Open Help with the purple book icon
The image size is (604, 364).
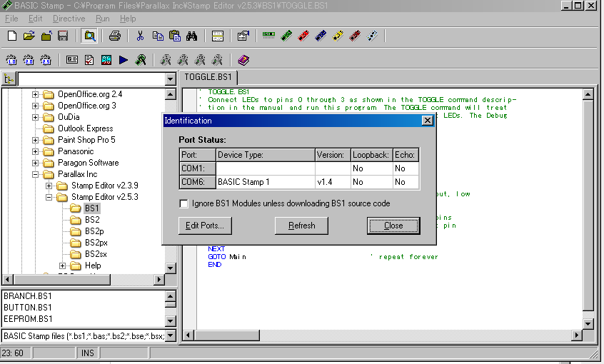243,60
